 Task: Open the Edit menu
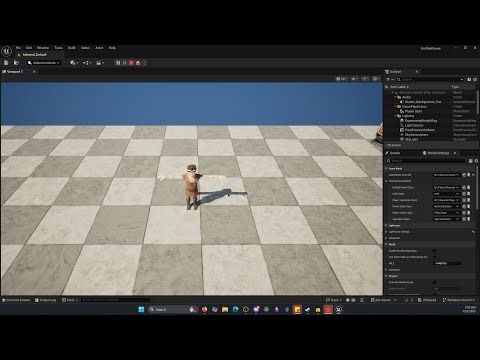[x=29, y=48]
